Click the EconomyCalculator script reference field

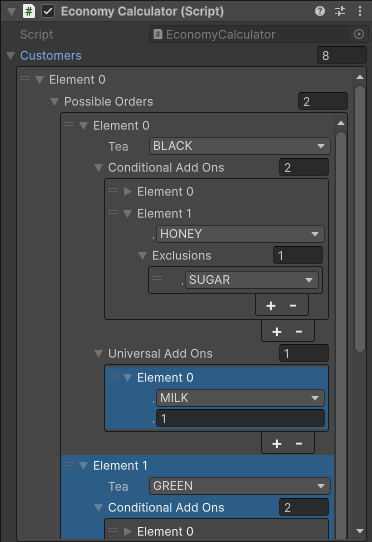[x=259, y=34]
